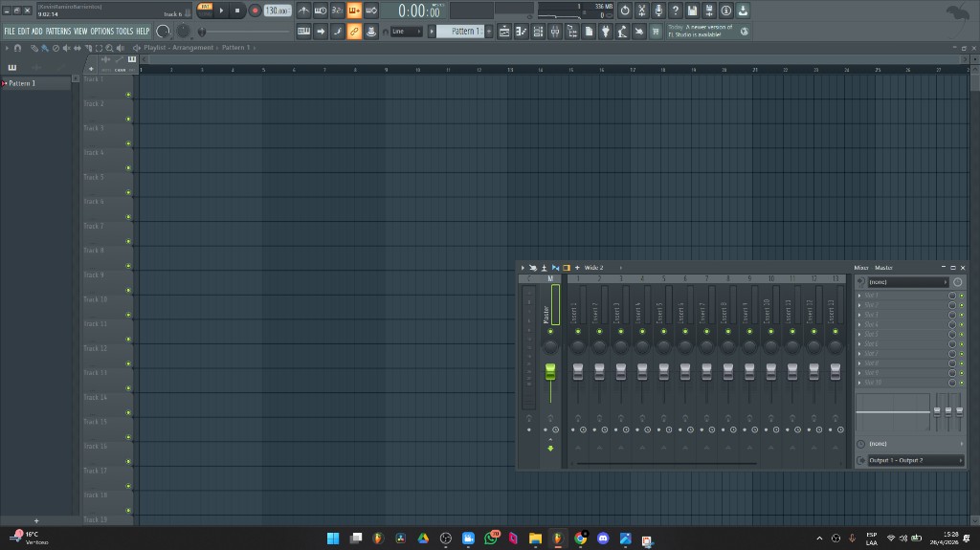Open Windows Start from the taskbar
The image size is (980, 550).
coord(333,539)
